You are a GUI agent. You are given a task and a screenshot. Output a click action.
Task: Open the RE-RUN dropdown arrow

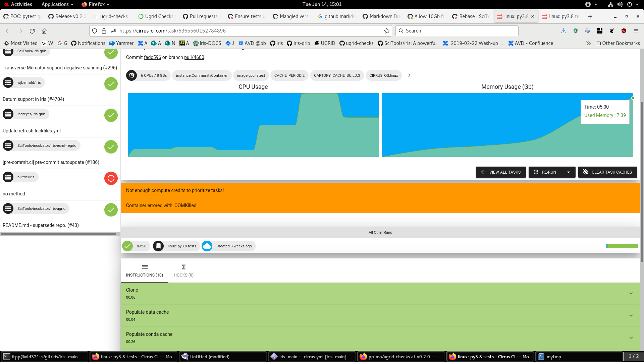[x=569, y=172]
